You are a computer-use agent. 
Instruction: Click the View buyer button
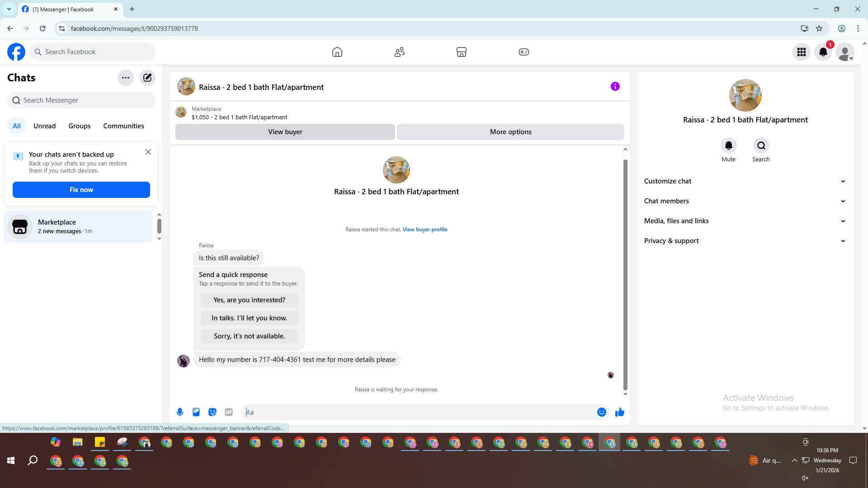(285, 132)
